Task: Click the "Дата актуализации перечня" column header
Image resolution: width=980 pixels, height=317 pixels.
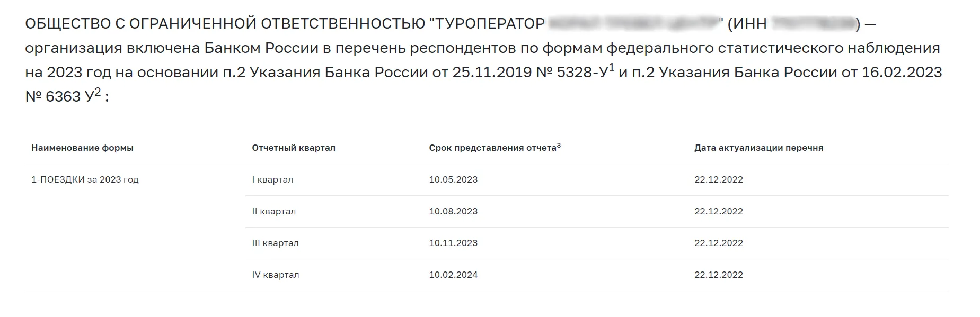Action: pos(758,148)
